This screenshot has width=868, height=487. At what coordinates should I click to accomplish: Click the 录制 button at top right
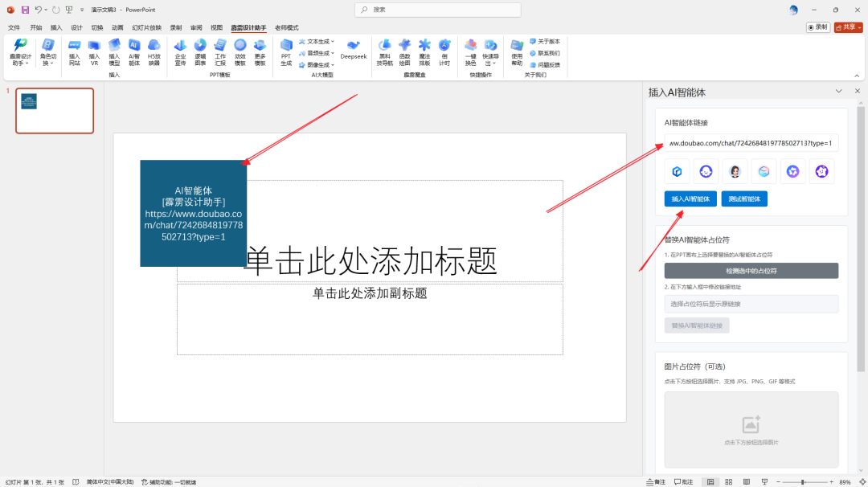817,27
